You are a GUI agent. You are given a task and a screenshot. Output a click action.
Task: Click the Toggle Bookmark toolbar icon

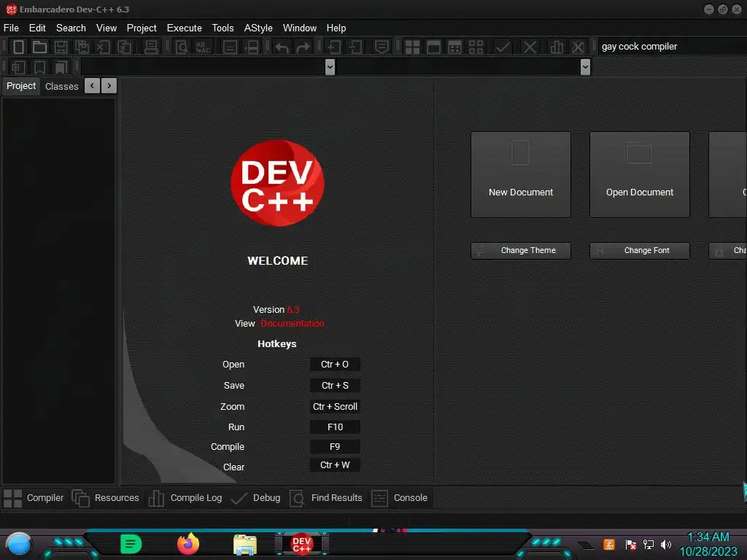tap(39, 67)
